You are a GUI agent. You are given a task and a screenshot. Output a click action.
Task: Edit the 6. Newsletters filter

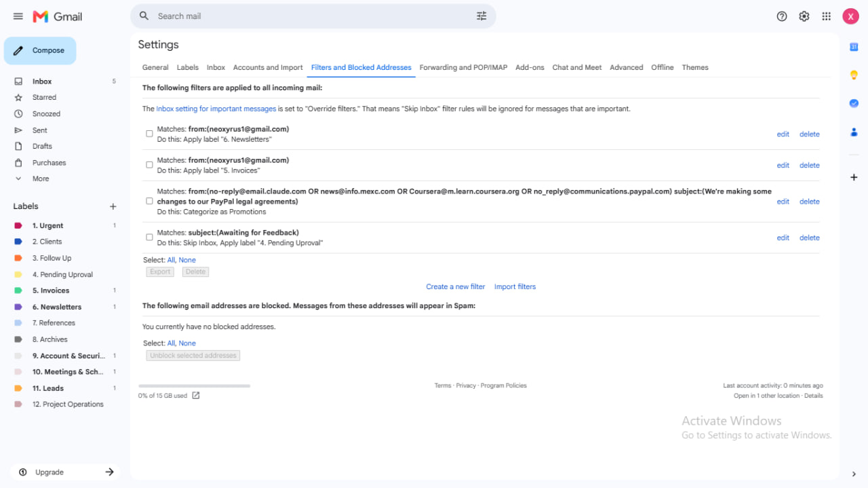(x=783, y=134)
